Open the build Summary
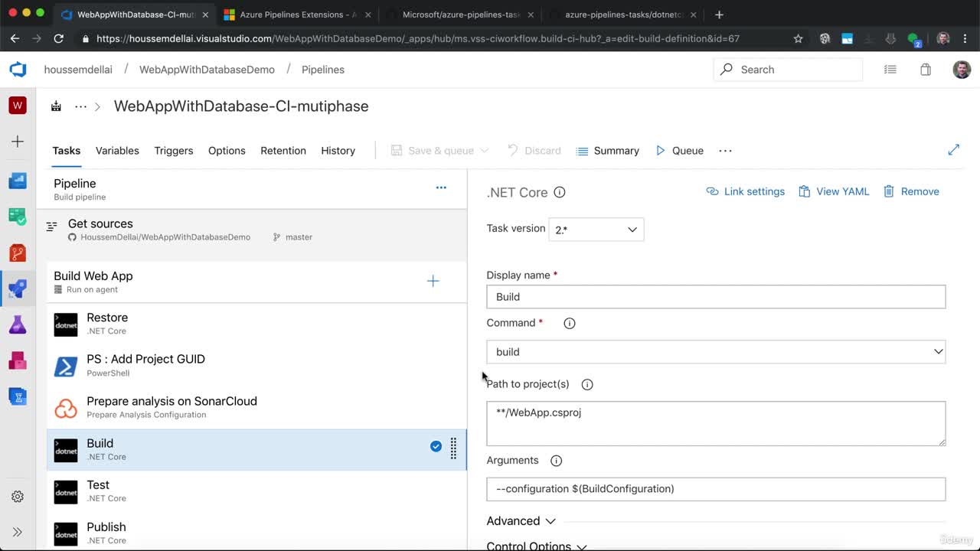980x551 pixels. click(x=607, y=151)
